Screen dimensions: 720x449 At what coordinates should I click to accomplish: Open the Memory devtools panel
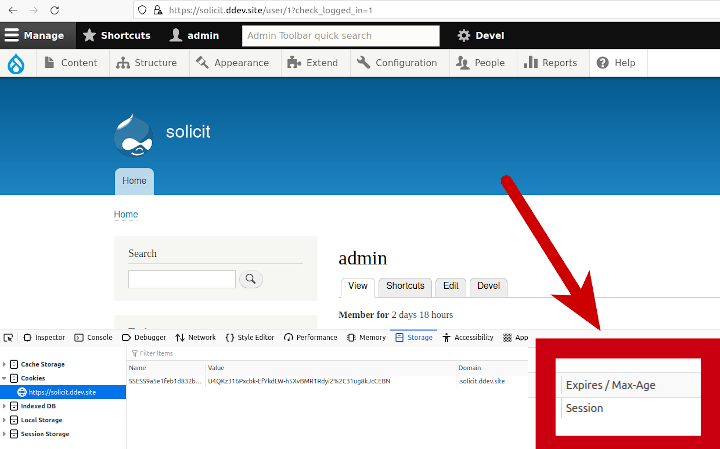pyautogui.click(x=366, y=337)
